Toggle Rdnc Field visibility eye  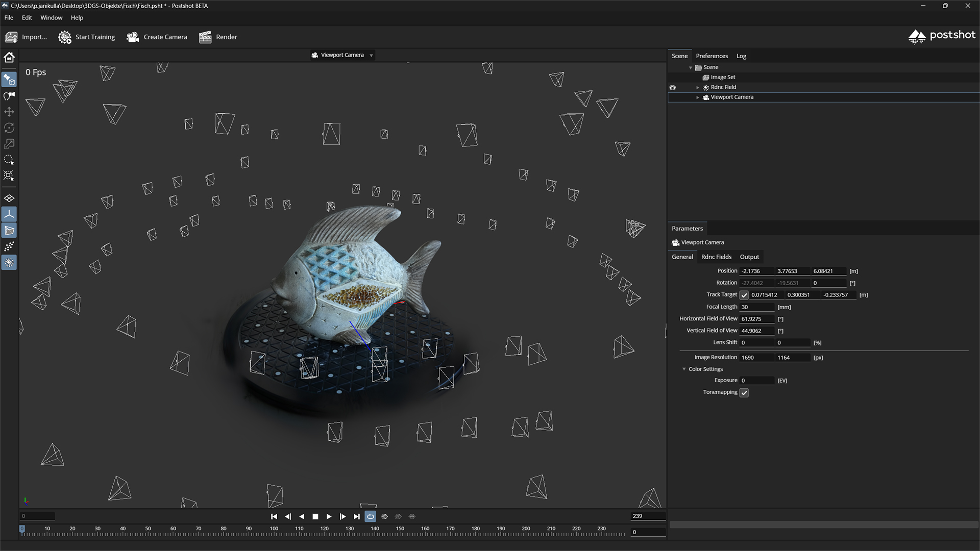tap(673, 88)
